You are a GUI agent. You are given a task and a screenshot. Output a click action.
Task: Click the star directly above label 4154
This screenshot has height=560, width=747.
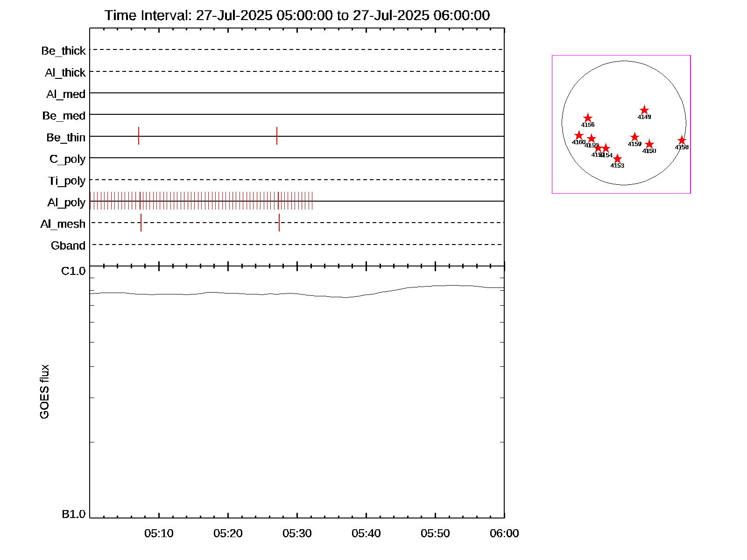point(606,148)
